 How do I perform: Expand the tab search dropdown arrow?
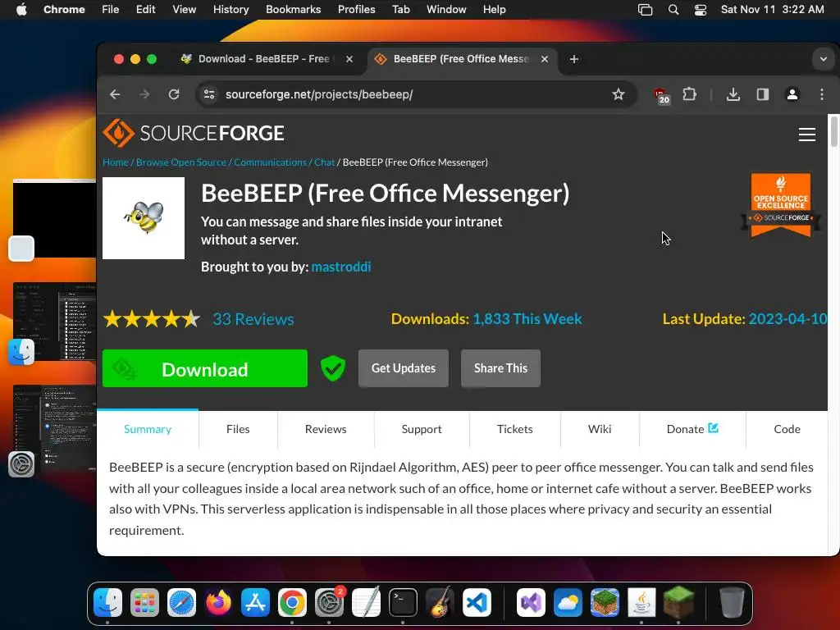coord(823,59)
